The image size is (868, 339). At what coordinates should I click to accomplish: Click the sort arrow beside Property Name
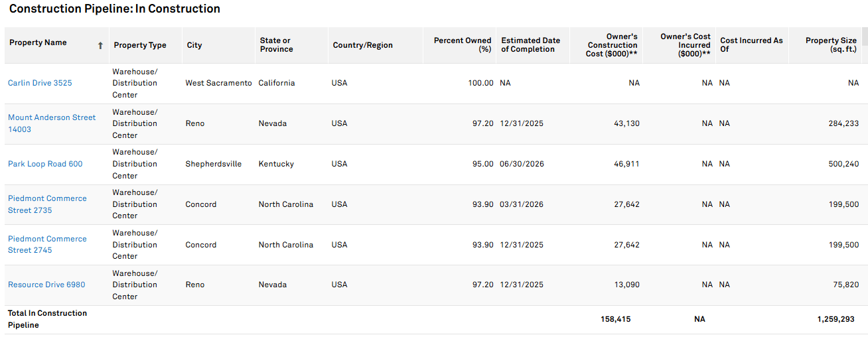[x=100, y=46]
